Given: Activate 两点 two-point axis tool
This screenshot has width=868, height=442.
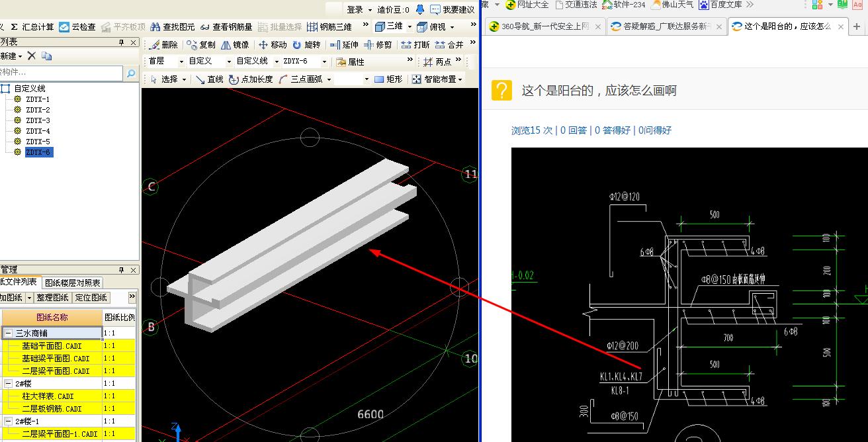Looking at the screenshot, I should (x=437, y=62).
